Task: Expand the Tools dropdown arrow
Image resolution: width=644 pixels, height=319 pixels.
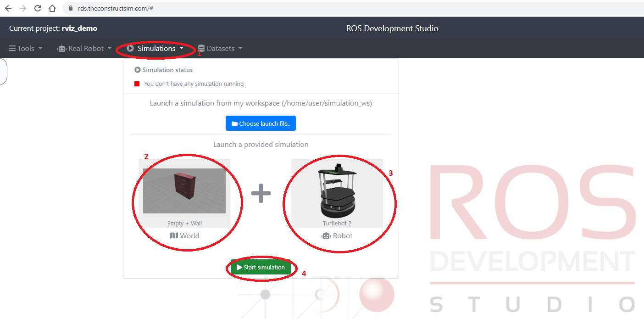Action: coord(40,48)
